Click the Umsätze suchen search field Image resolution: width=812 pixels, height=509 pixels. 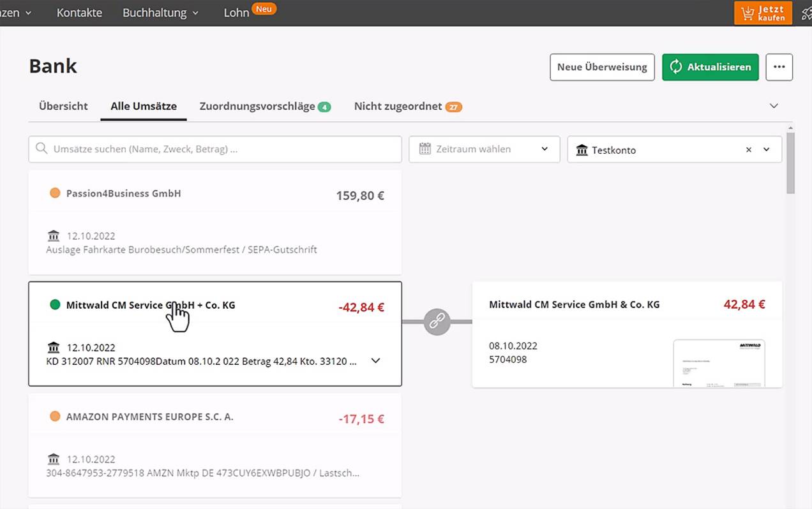pyautogui.click(x=215, y=149)
